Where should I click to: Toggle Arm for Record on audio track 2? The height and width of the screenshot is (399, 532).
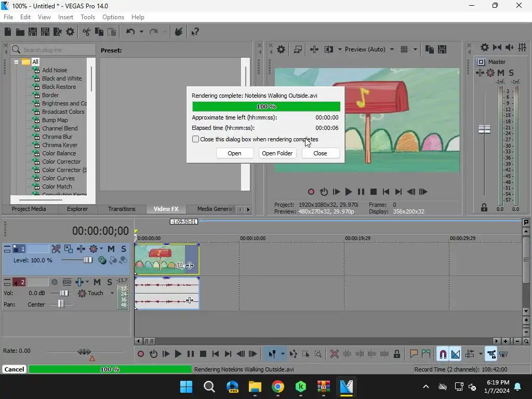(x=54, y=282)
